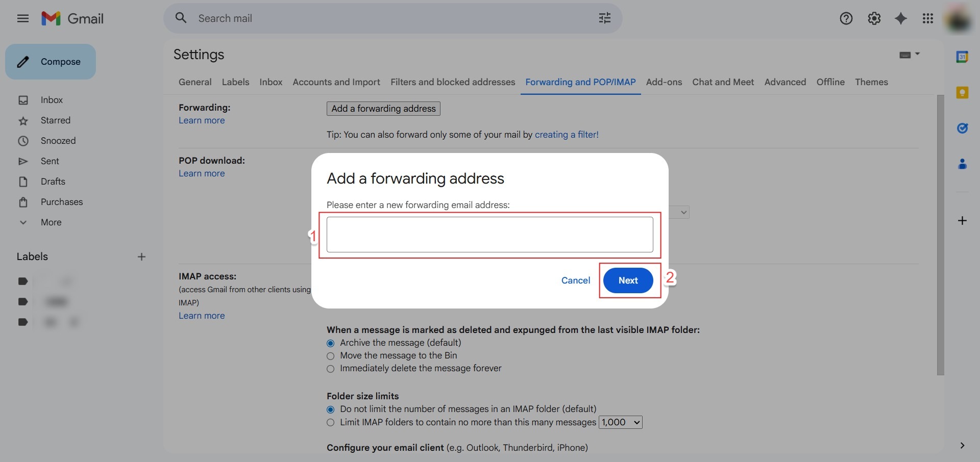Click the search options filter icon
This screenshot has width=980, height=462.
point(604,18)
